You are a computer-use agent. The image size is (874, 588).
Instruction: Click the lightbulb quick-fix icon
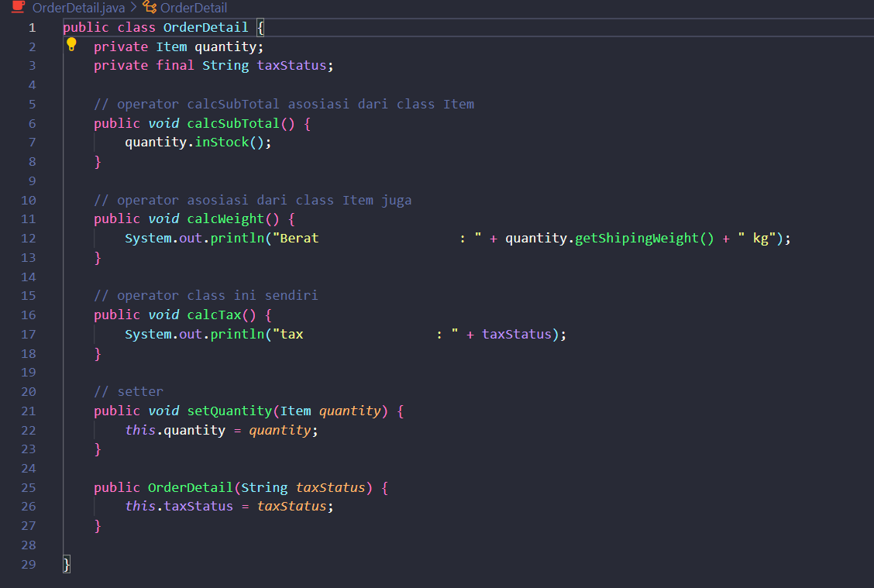(71, 45)
